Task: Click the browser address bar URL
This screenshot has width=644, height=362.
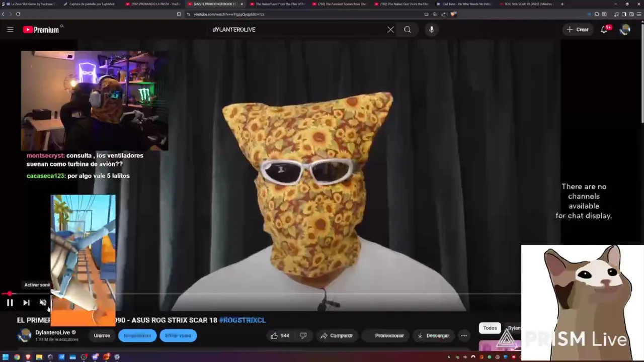Action: [229, 14]
